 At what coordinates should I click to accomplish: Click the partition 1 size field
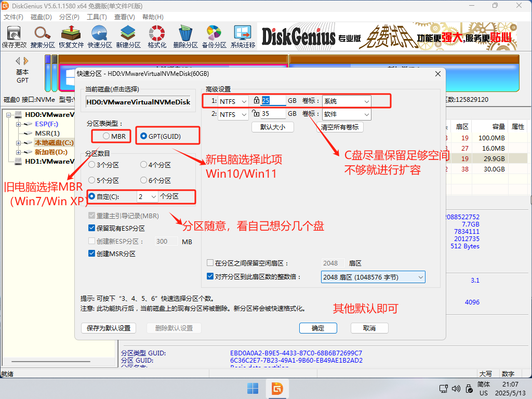tap(273, 100)
